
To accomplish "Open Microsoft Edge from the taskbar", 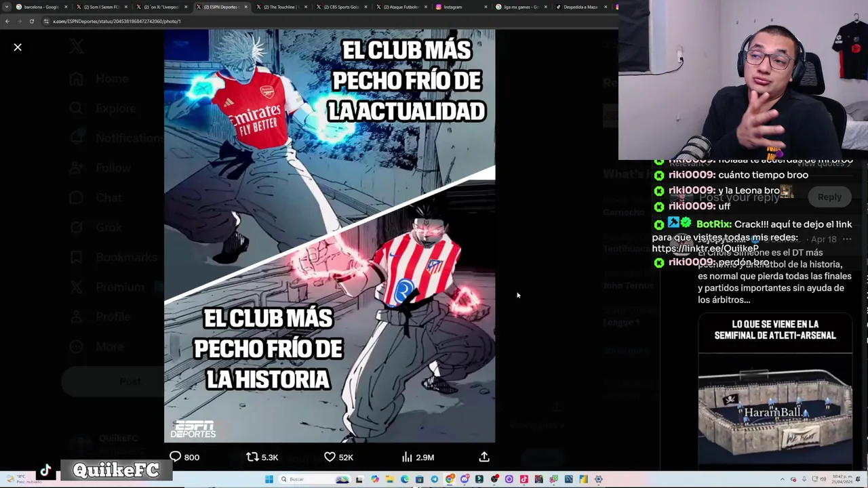I will 404,479.
